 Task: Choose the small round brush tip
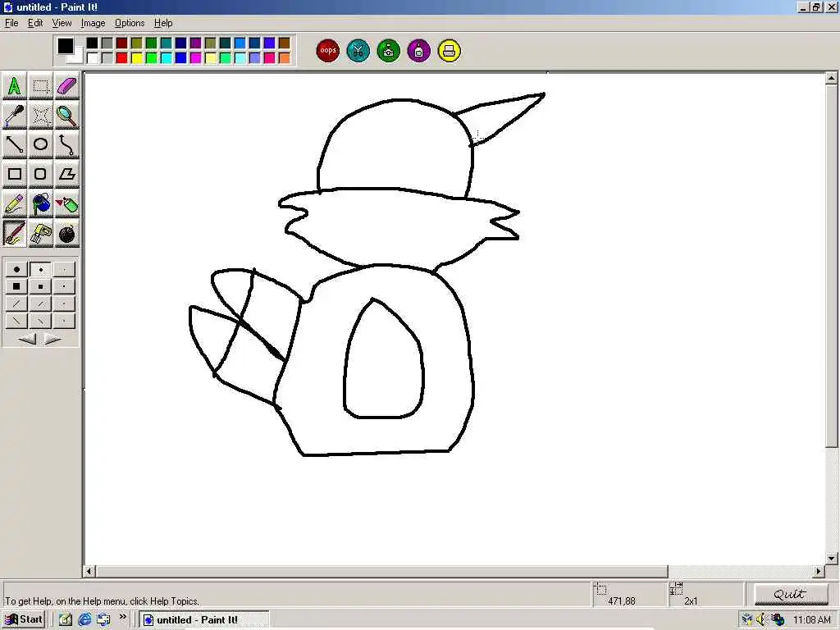click(x=64, y=269)
